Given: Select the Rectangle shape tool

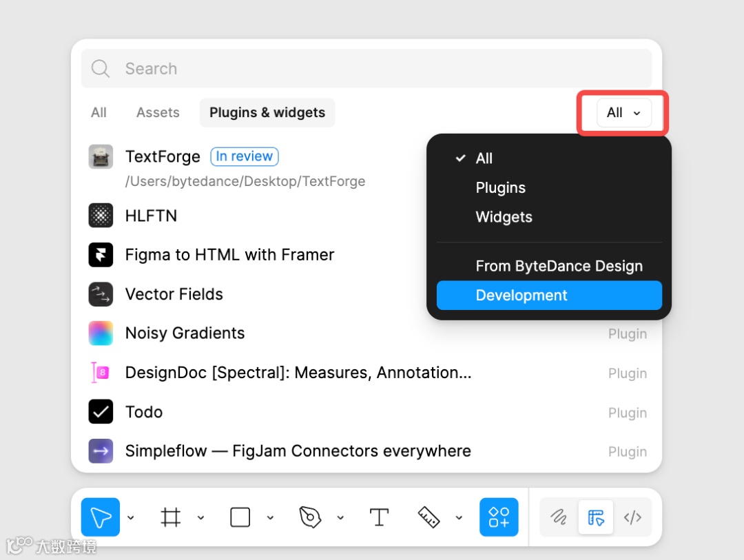Looking at the screenshot, I should pyautogui.click(x=240, y=517).
